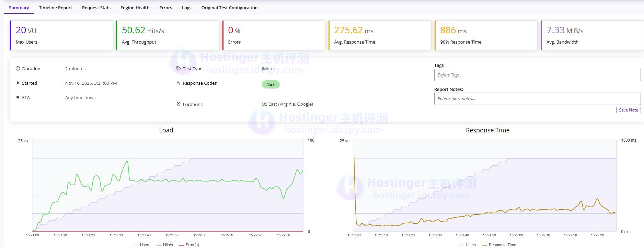Viewport: 644px width, 248px height.
Task: Open the Engine Health tab
Action: pyautogui.click(x=135, y=8)
